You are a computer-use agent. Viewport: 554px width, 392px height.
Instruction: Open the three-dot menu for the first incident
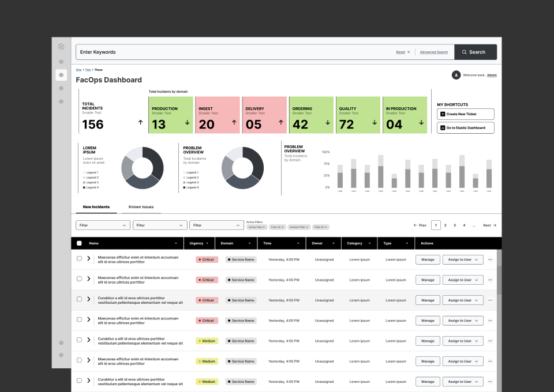point(490,259)
